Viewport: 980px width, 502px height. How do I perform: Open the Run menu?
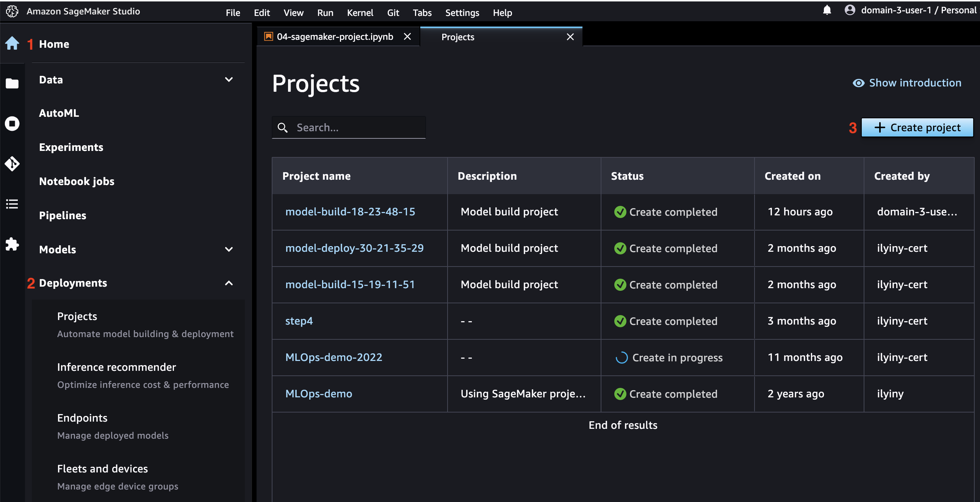point(325,13)
